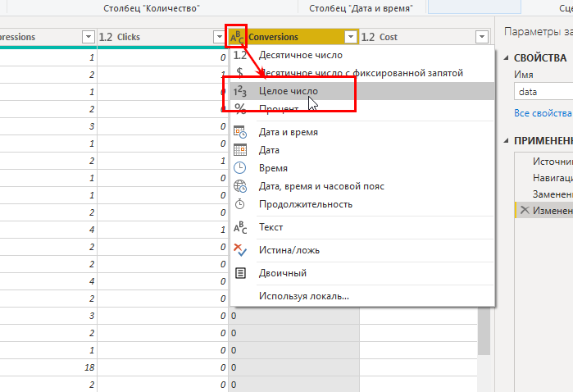Click the calendar Дата icon
573x392 pixels.
pos(240,150)
